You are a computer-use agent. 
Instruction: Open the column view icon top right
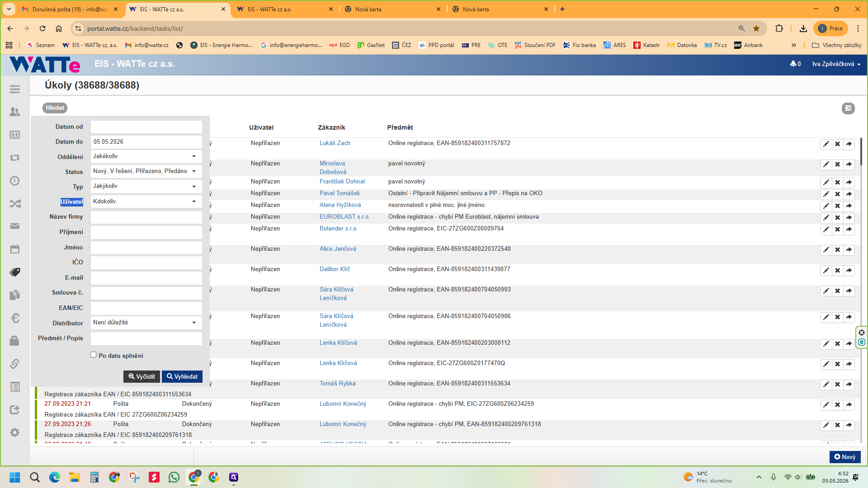coord(848,108)
